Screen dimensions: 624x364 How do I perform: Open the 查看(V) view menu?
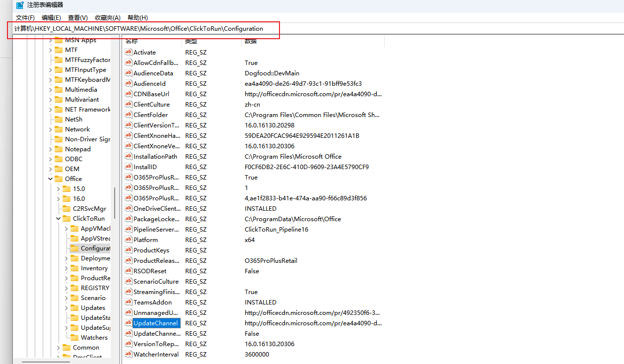click(x=77, y=17)
